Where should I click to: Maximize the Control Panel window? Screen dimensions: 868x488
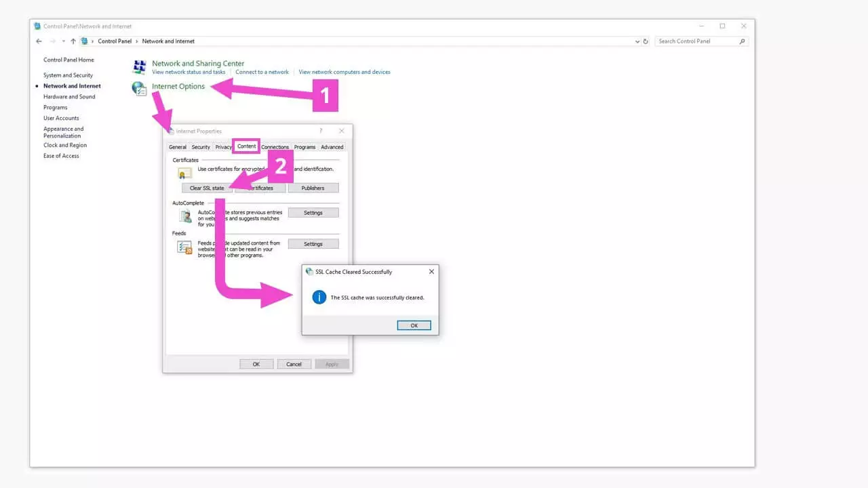[722, 26]
